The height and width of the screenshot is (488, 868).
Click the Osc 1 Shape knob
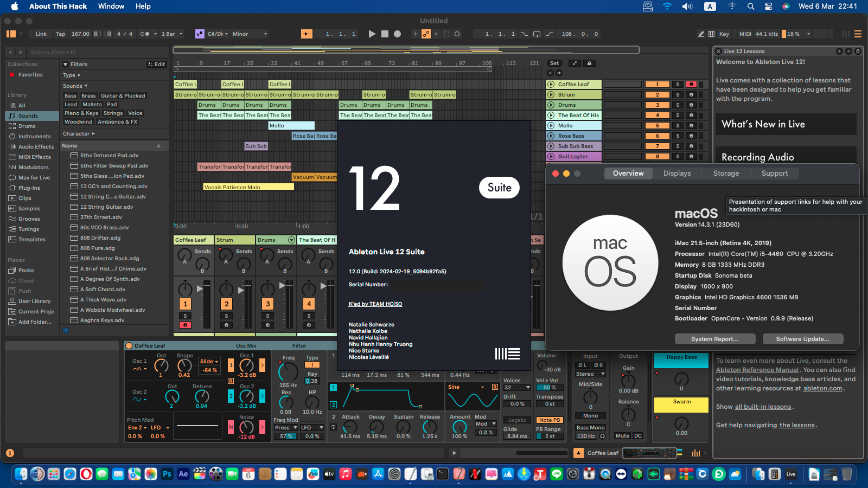(184, 366)
